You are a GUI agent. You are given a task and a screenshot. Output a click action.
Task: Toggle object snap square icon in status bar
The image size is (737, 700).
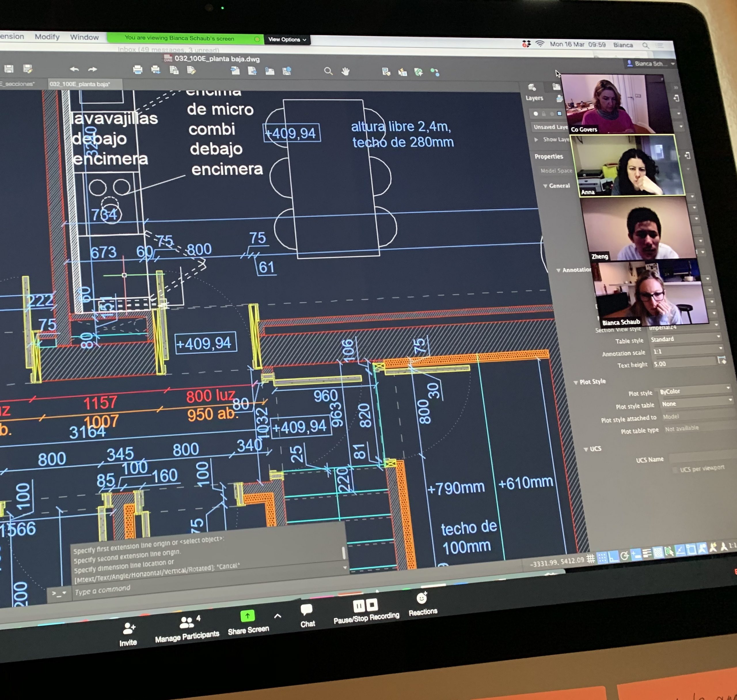pos(691,549)
